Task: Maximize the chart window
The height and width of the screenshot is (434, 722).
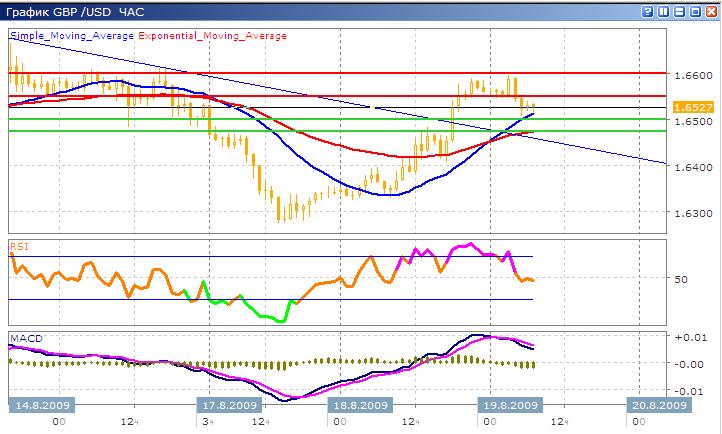Action: (x=694, y=11)
